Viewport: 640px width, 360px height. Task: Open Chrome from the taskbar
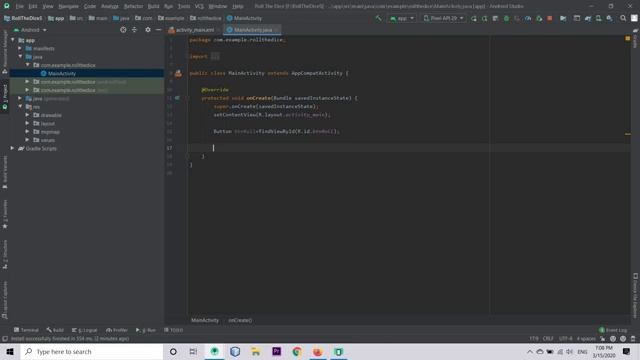297,351
